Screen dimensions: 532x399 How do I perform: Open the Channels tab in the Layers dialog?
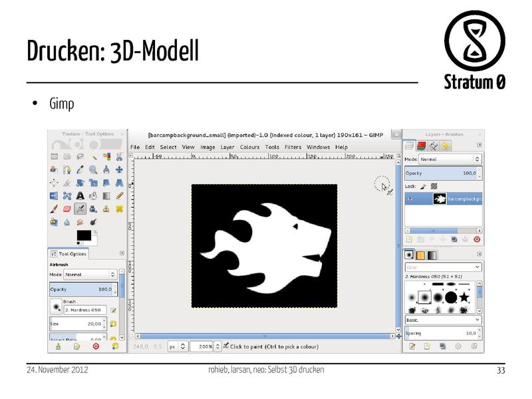pos(421,145)
